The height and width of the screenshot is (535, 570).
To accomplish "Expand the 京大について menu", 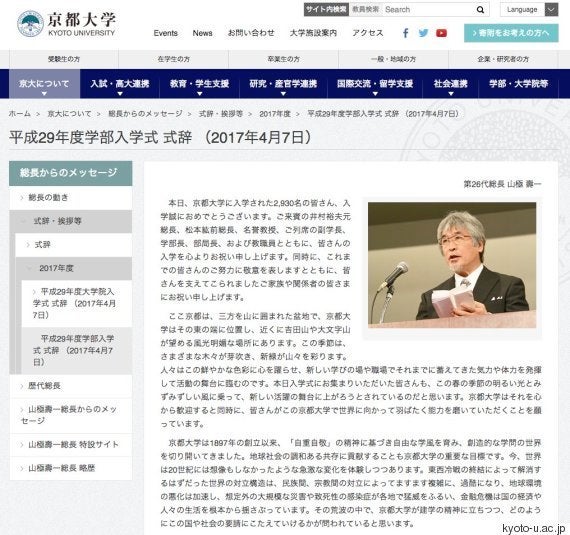I will pos(44,84).
